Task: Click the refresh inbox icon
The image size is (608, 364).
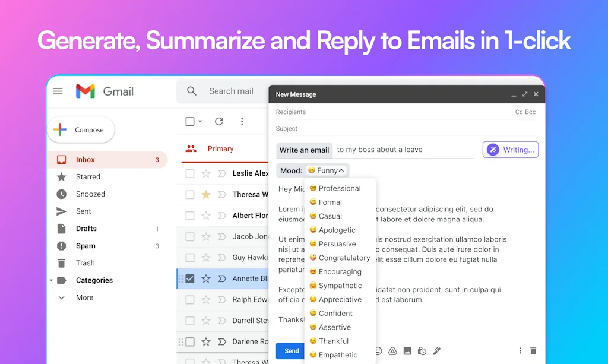Action: click(x=218, y=121)
